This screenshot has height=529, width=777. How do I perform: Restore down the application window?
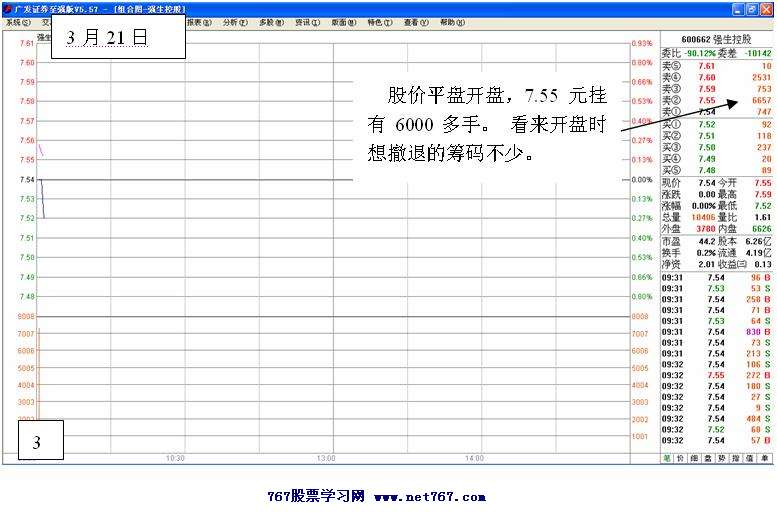coord(751,8)
